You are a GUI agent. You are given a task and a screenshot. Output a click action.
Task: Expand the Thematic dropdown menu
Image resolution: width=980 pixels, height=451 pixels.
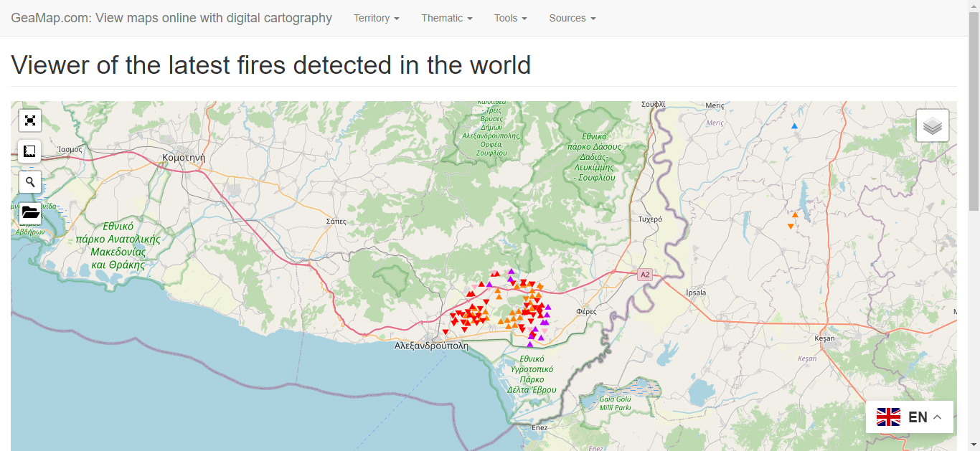(x=446, y=18)
